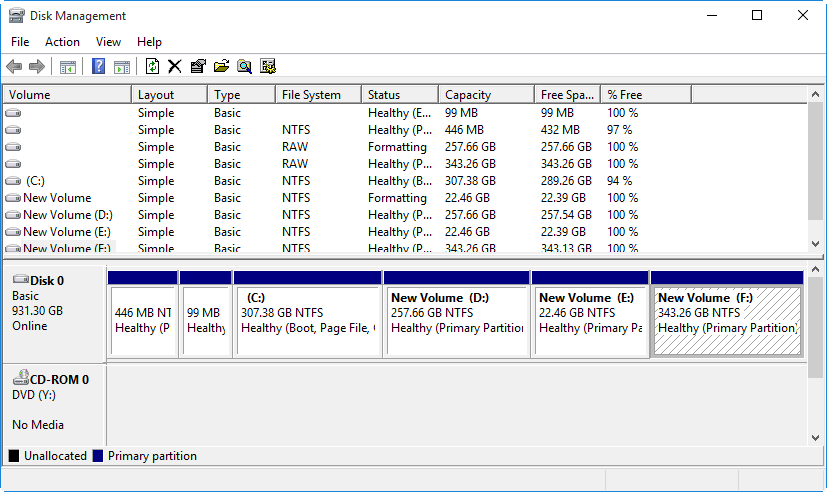This screenshot has height=492, width=827.
Task: Sort the list by the Capacity column header
Action: point(468,95)
